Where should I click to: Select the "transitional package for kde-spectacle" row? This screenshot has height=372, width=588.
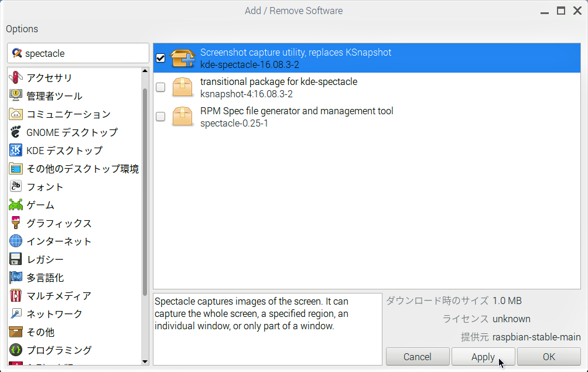[367, 87]
